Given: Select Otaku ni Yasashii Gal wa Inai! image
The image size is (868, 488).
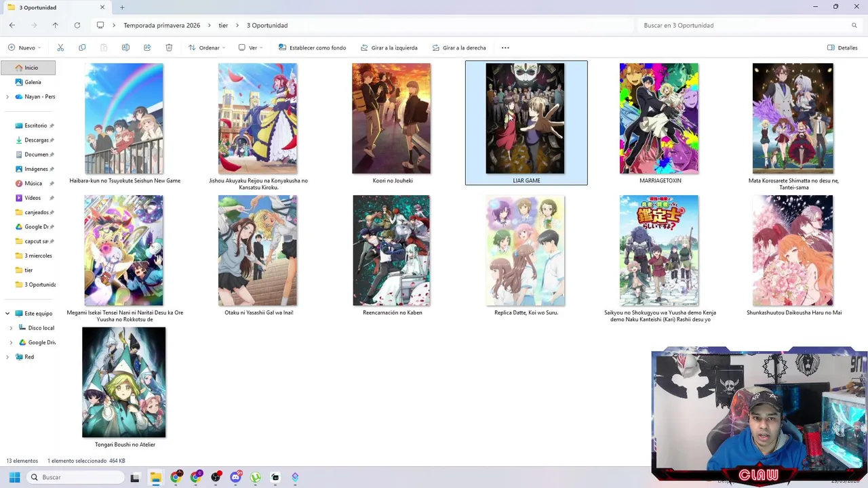Looking at the screenshot, I should coord(257,250).
